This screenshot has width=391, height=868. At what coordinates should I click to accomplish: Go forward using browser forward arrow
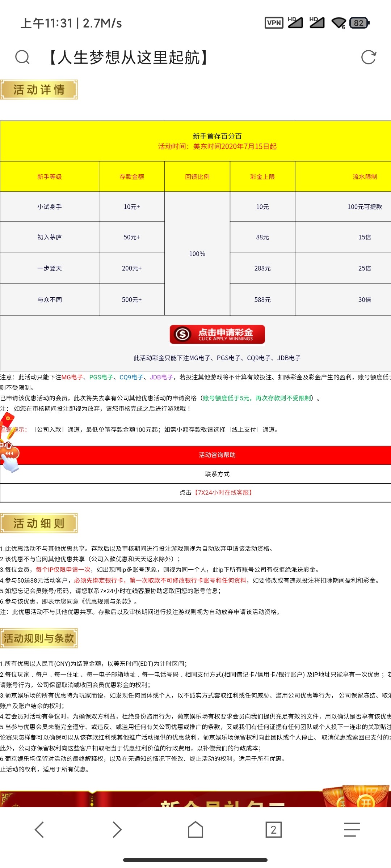[117, 829]
